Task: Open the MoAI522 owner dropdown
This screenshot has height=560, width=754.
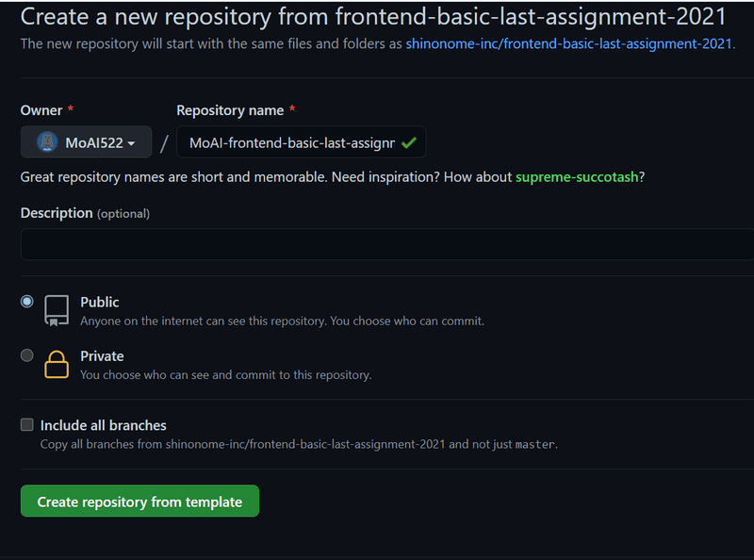Action: tap(86, 142)
